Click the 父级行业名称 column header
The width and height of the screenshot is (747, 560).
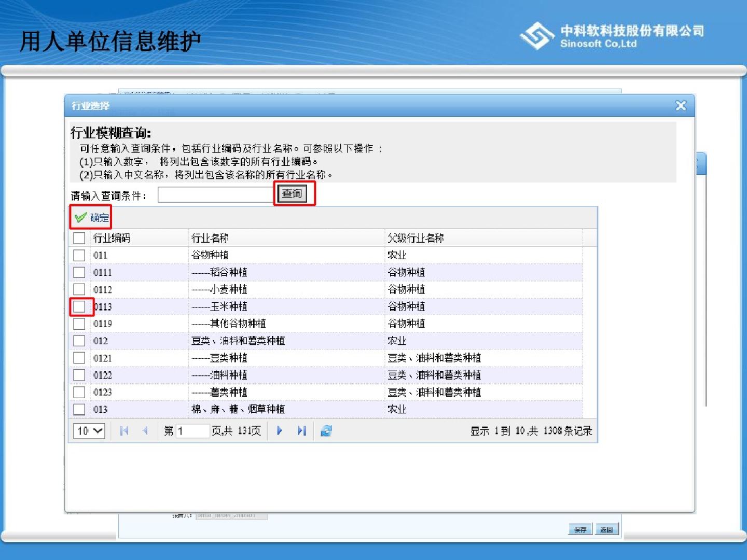point(416,238)
